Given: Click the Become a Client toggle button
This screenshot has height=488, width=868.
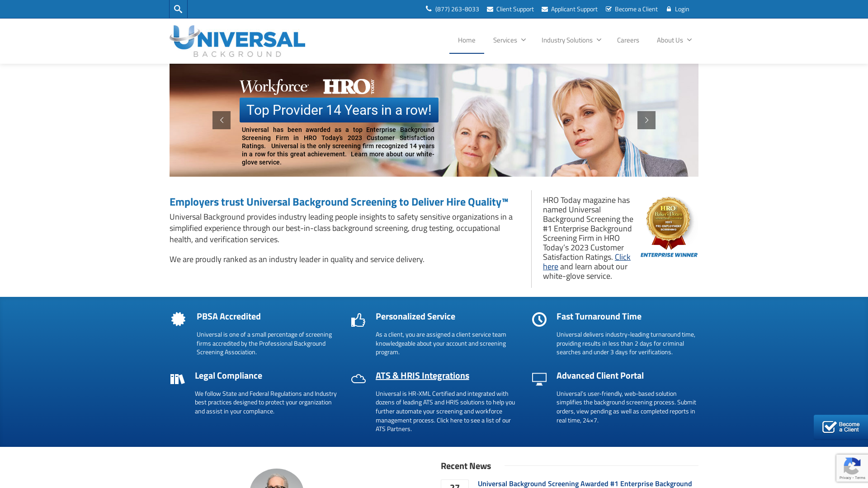Looking at the screenshot, I should click(843, 427).
